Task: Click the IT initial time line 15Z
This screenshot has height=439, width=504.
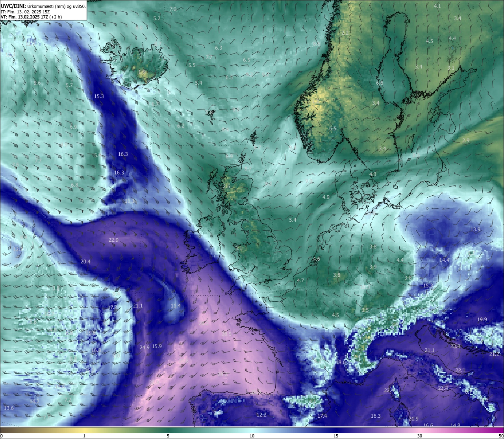Action: click(x=25, y=12)
